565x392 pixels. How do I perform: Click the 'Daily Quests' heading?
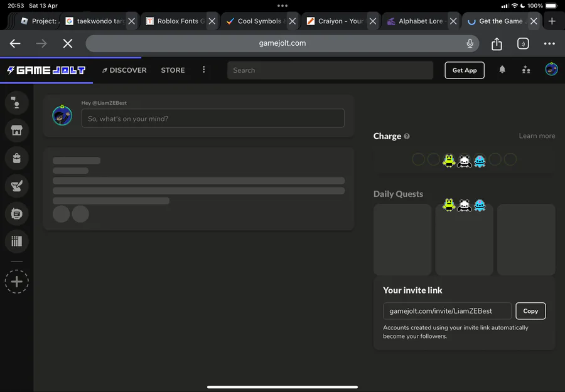398,194
